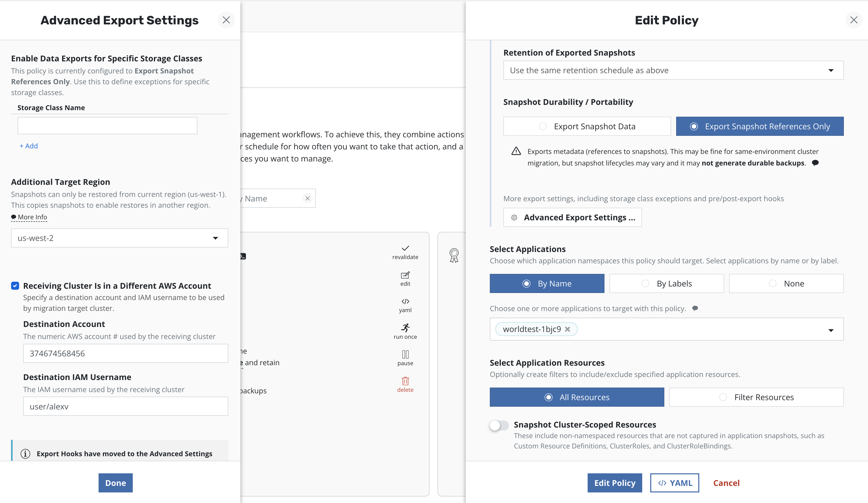Click the edit policy pencil icon

pyautogui.click(x=405, y=275)
